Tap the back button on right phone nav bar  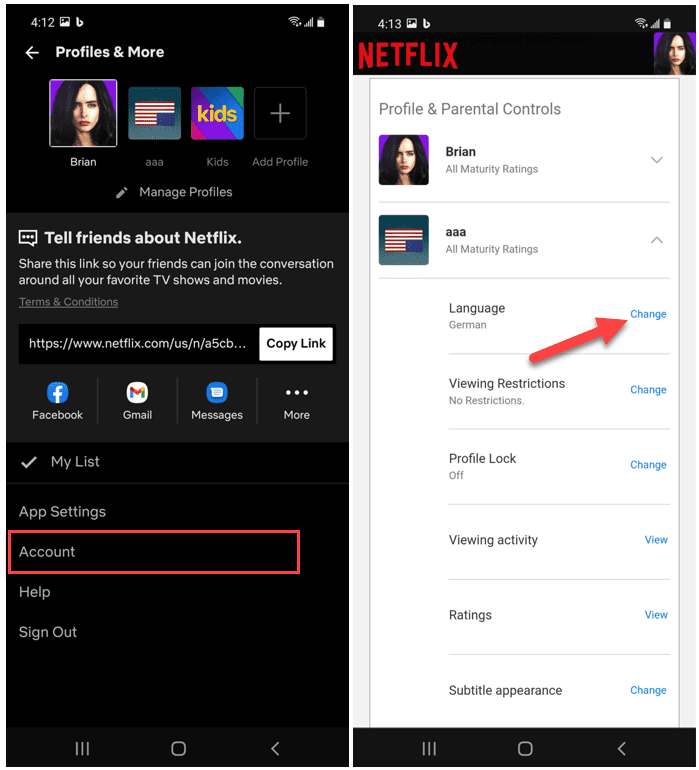point(621,749)
